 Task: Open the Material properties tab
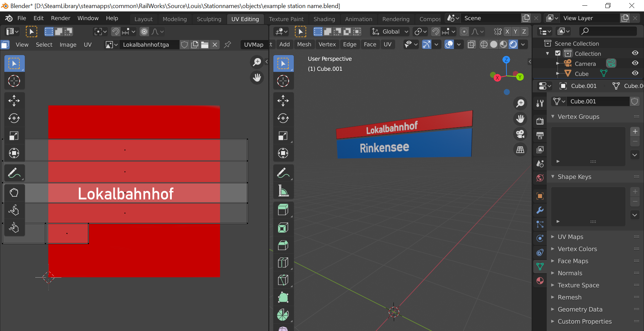coord(540,281)
